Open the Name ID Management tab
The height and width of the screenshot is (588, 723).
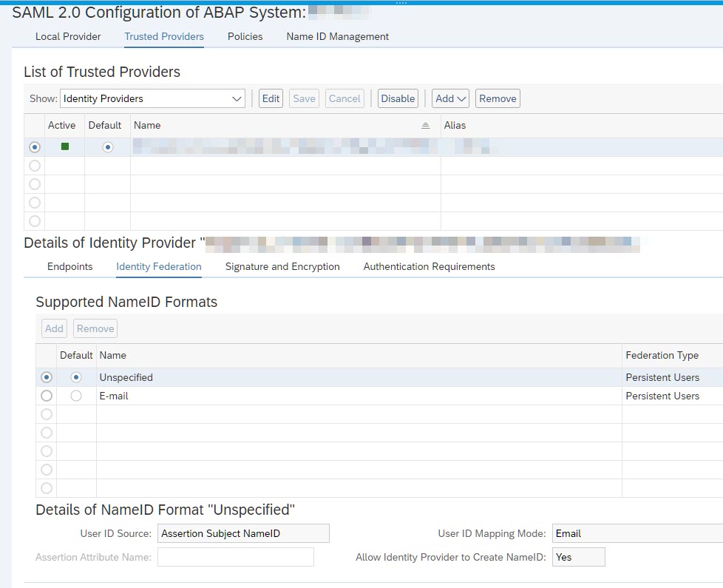[338, 36]
